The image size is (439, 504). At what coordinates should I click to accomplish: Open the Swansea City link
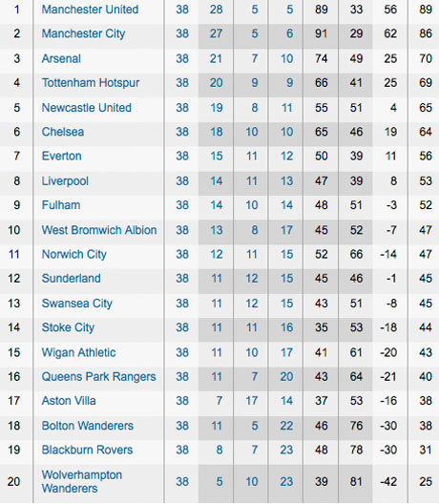tap(76, 304)
